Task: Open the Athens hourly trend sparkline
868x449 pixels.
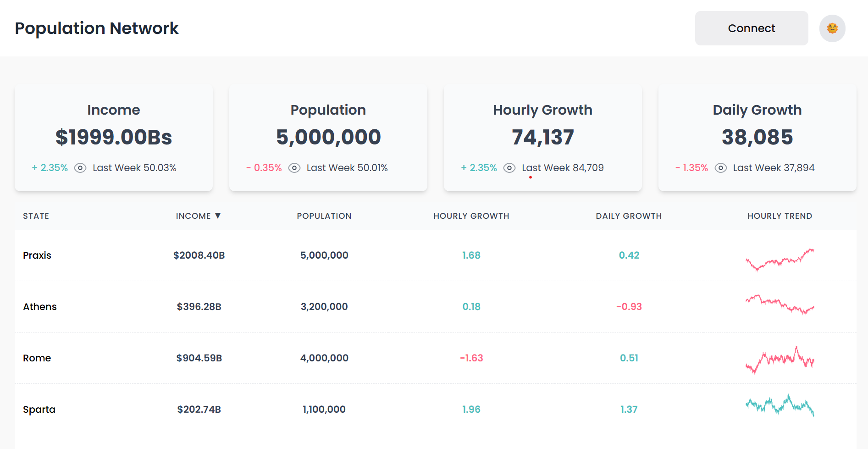Action: tap(780, 305)
